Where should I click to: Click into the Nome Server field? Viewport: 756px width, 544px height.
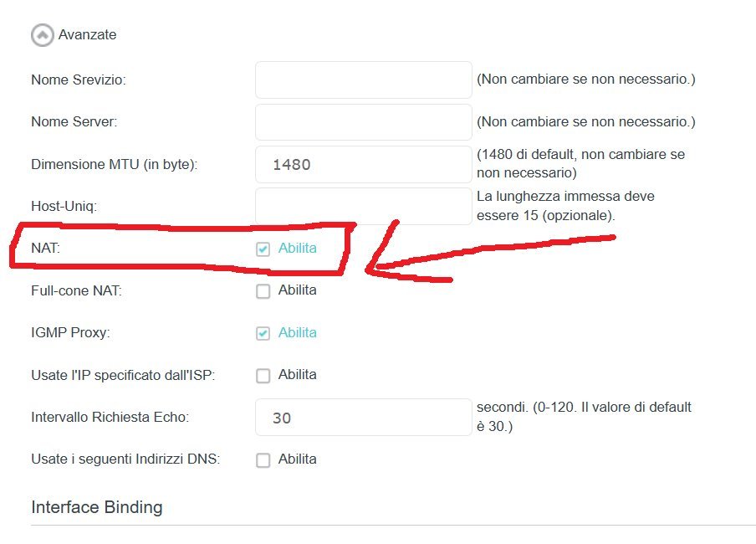click(x=364, y=122)
